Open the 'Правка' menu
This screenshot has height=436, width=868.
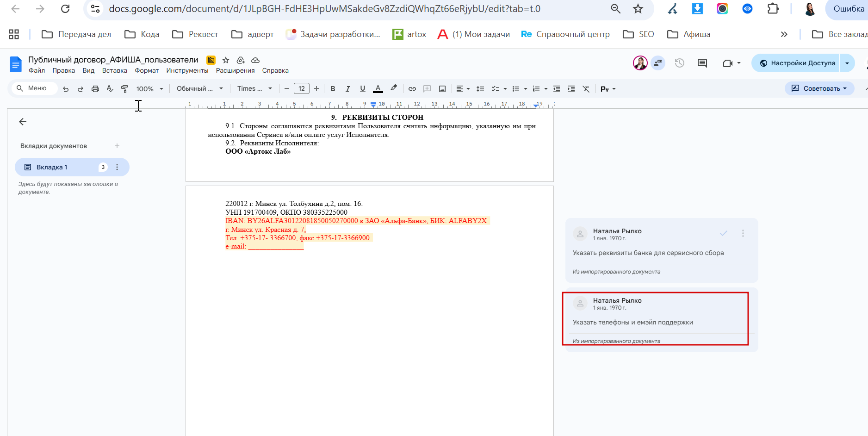[x=63, y=70]
